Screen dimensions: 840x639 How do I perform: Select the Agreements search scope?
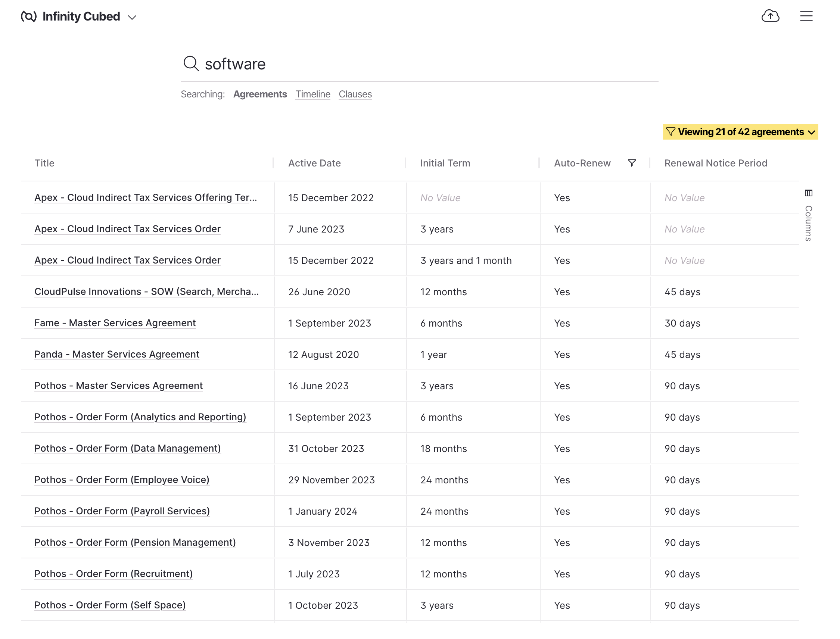click(260, 94)
